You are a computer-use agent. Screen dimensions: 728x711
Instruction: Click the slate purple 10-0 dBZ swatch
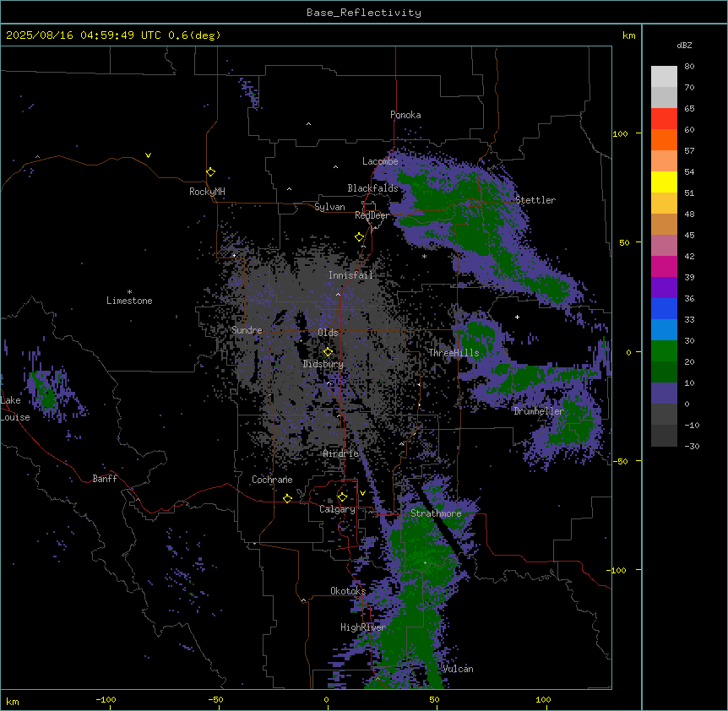tap(664, 393)
